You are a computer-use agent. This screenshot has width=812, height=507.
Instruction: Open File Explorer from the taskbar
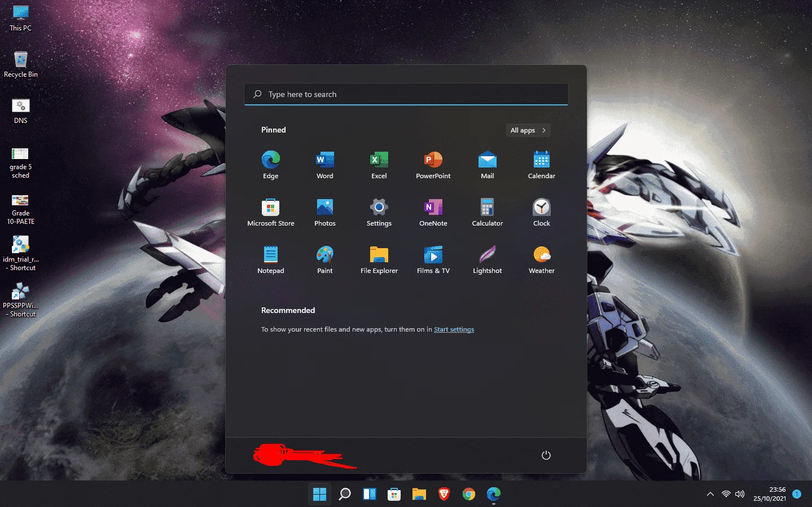pyautogui.click(x=419, y=494)
